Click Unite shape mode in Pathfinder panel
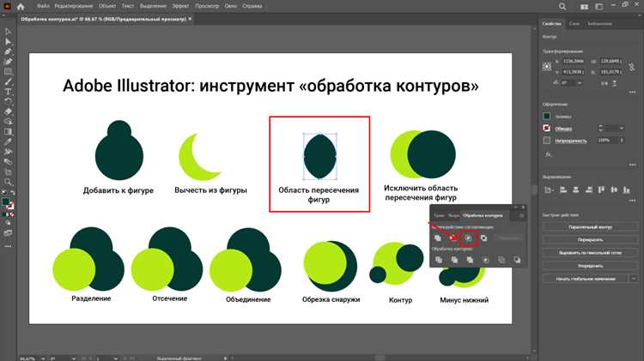Viewport: 644px width, 361px height. click(x=438, y=238)
